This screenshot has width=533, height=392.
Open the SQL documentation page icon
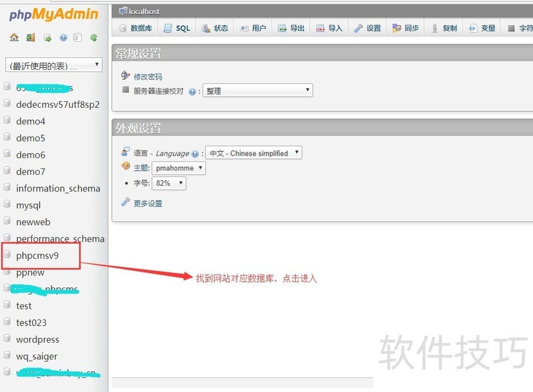77,37
